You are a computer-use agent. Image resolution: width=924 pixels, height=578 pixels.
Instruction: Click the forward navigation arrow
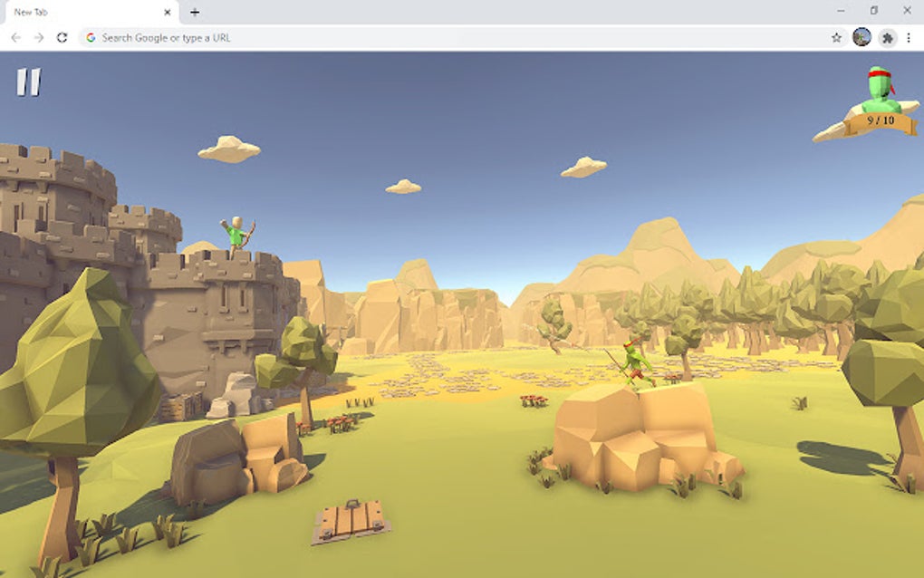[37, 38]
